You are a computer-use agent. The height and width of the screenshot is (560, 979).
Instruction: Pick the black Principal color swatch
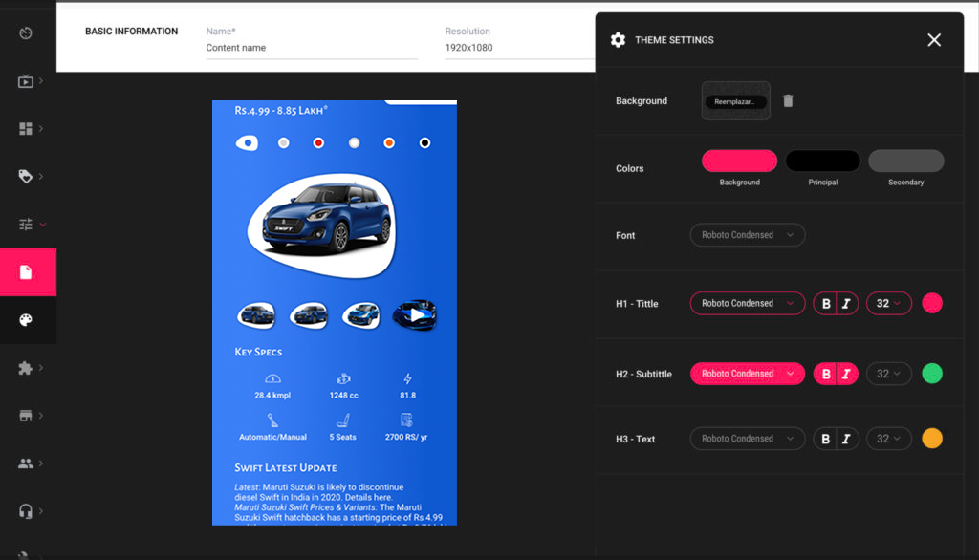point(823,161)
